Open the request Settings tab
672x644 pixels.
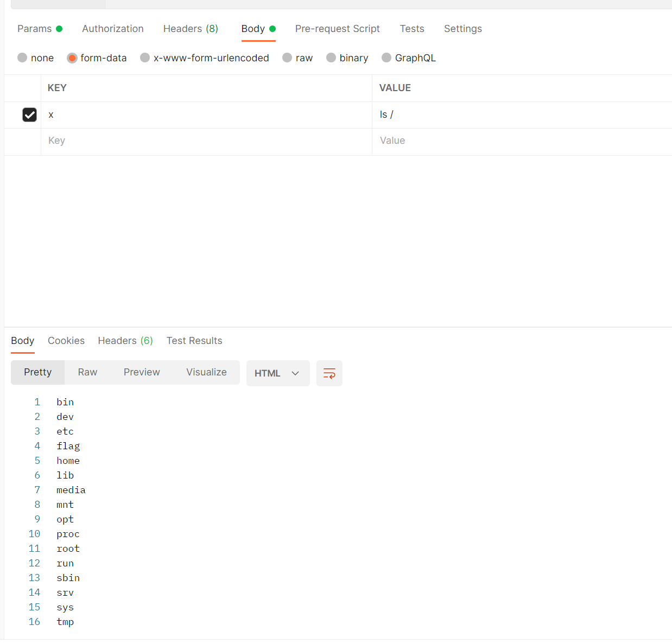point(462,29)
